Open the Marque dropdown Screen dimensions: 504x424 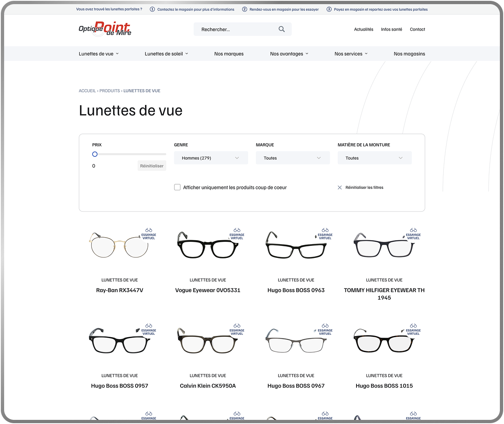[x=292, y=158]
